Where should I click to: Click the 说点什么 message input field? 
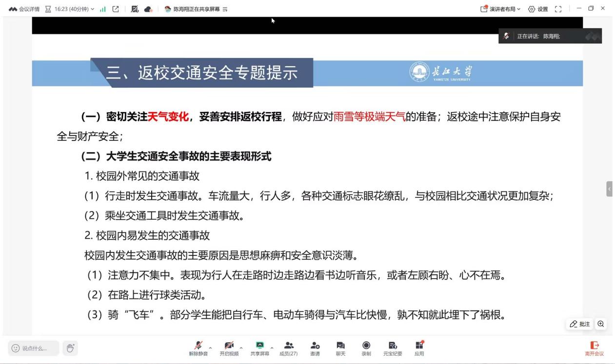[x=34, y=348]
